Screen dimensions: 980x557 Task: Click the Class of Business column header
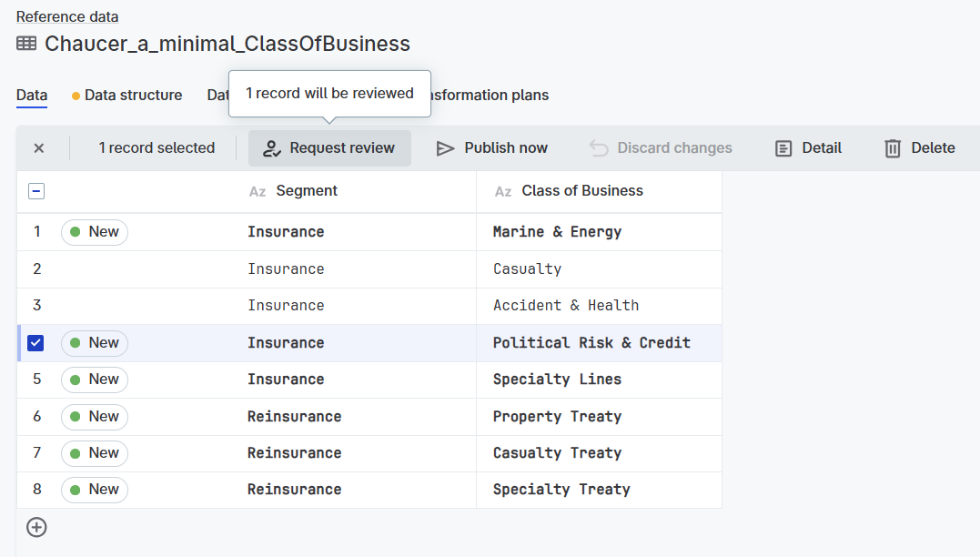pyautogui.click(x=582, y=191)
